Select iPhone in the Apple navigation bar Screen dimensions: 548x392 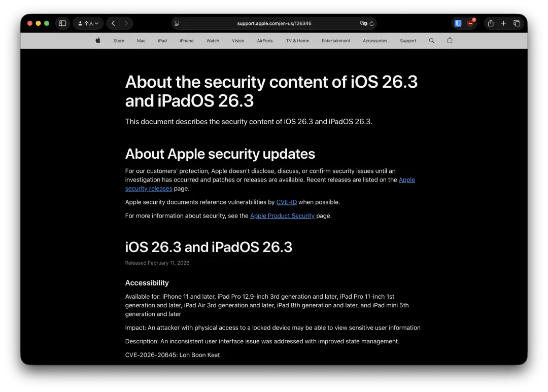[x=186, y=41]
